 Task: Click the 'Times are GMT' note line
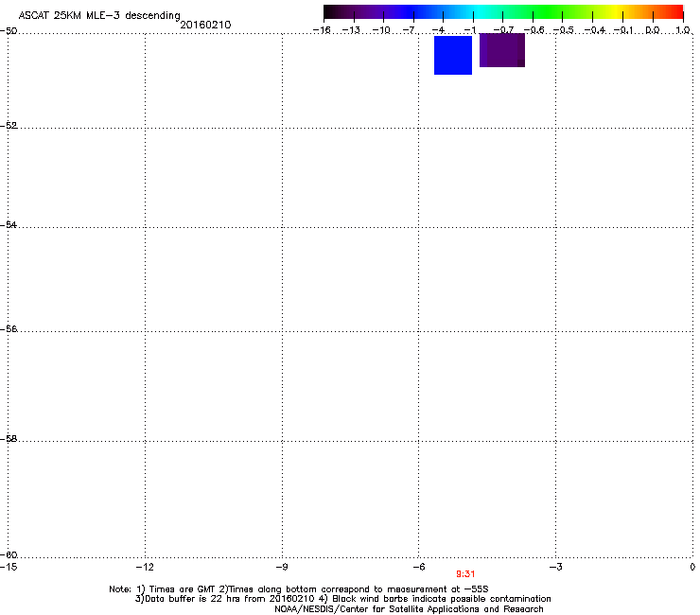tap(299, 589)
